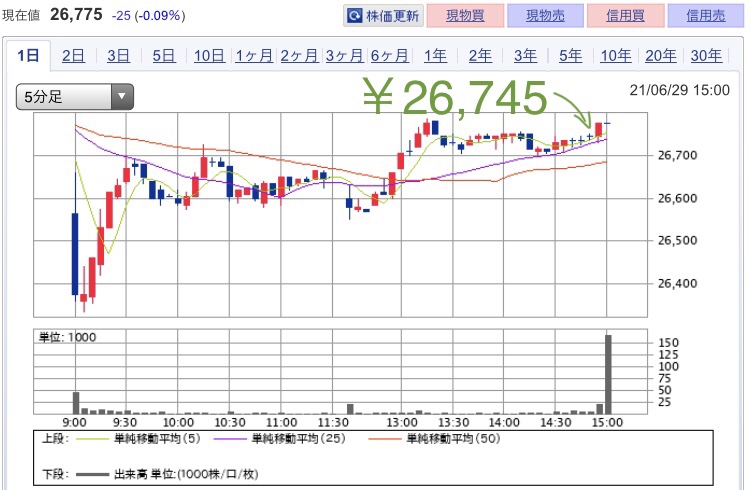Click the timestamp 21/06/29 15:00

(x=679, y=90)
